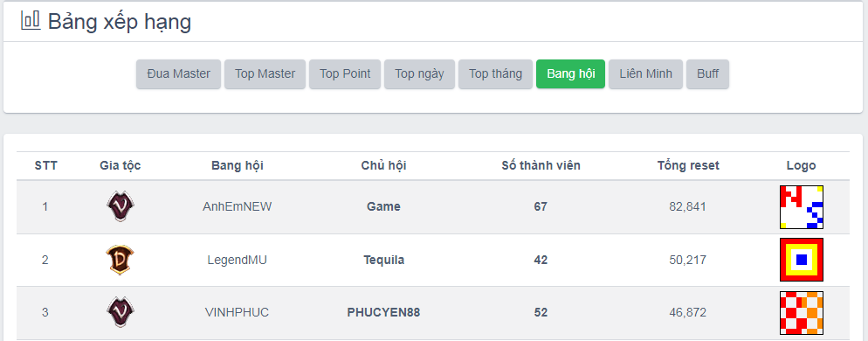Click the Tổng reset column header

pyautogui.click(x=689, y=165)
